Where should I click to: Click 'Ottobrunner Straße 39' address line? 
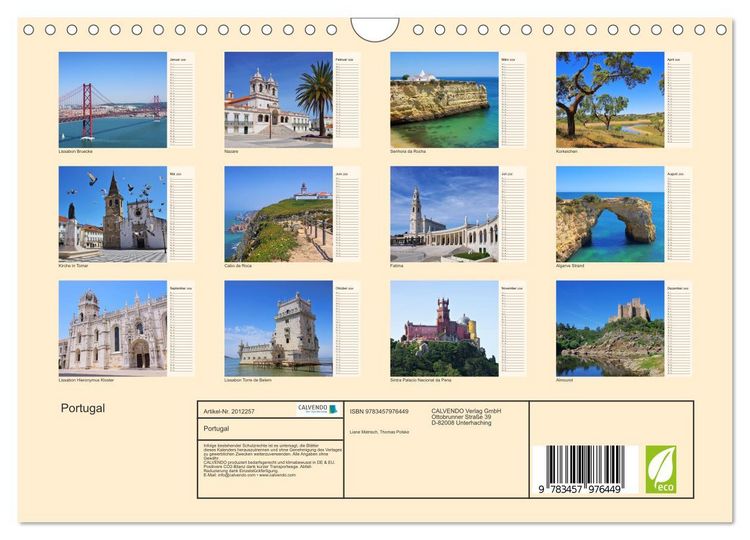click(461, 417)
